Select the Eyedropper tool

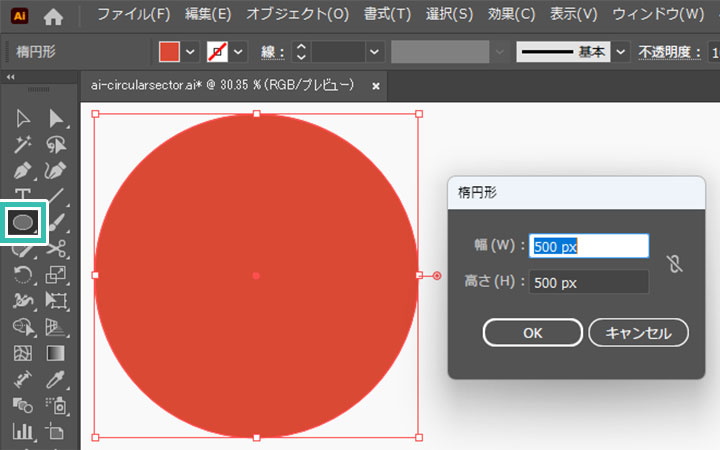pos(56,379)
